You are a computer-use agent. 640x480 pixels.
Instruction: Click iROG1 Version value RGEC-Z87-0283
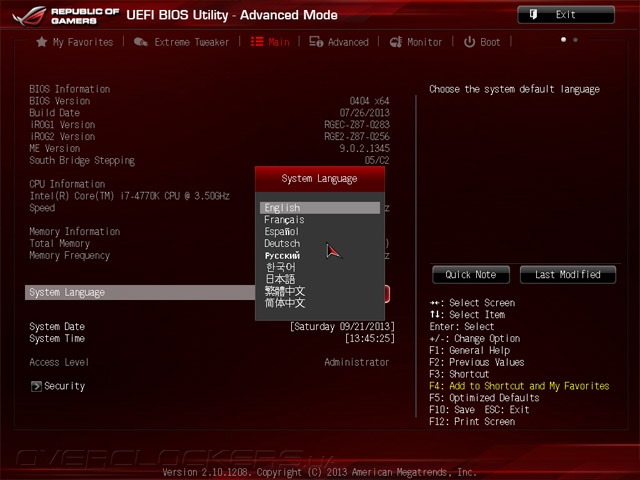click(x=357, y=124)
